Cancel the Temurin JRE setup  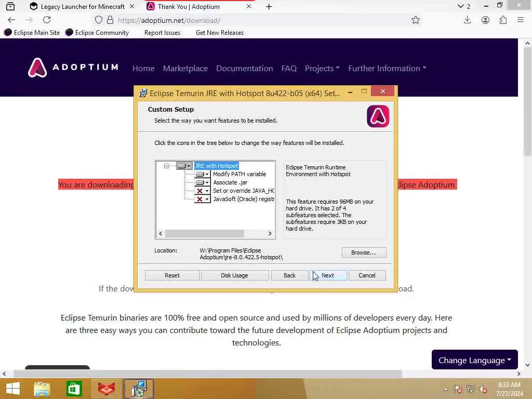[367, 275]
